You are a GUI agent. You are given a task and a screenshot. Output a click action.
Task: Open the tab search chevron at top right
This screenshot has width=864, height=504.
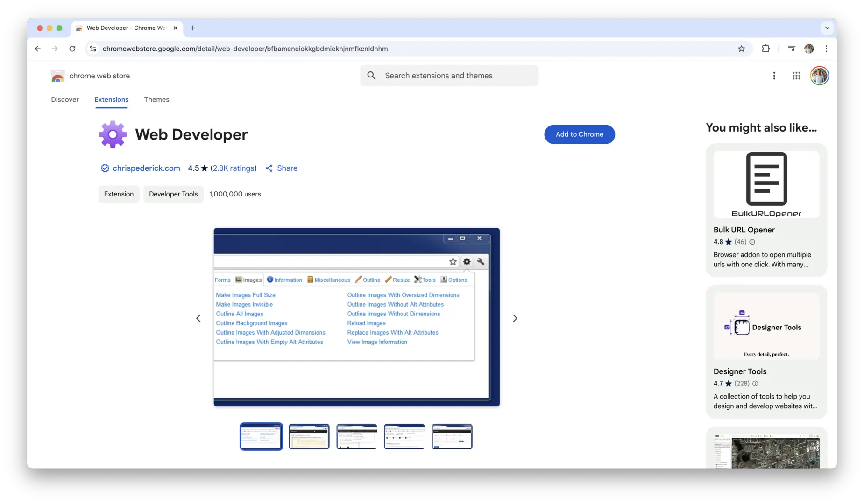[827, 28]
